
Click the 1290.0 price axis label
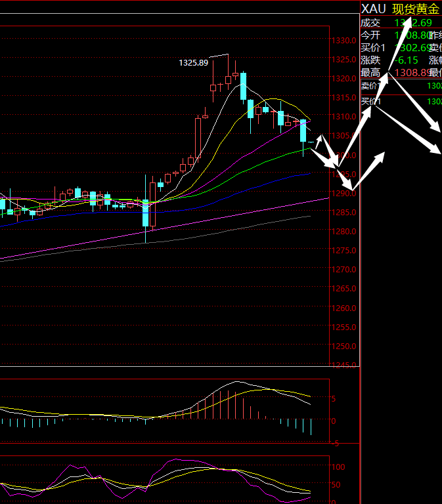344,193
